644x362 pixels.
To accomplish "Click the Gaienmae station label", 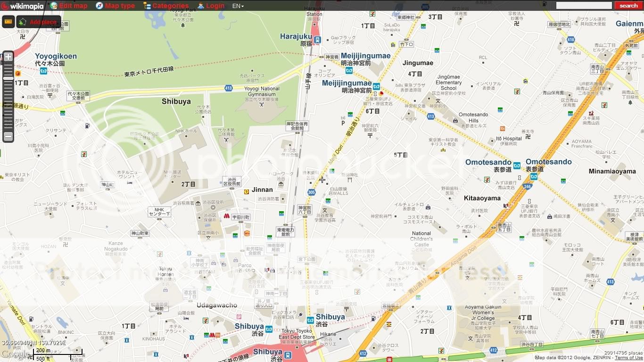I will click(x=629, y=24).
